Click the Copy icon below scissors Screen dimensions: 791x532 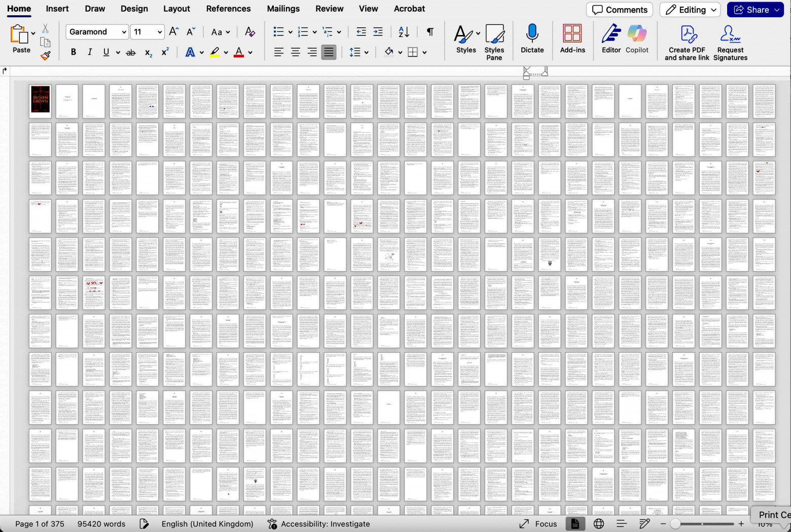point(45,43)
